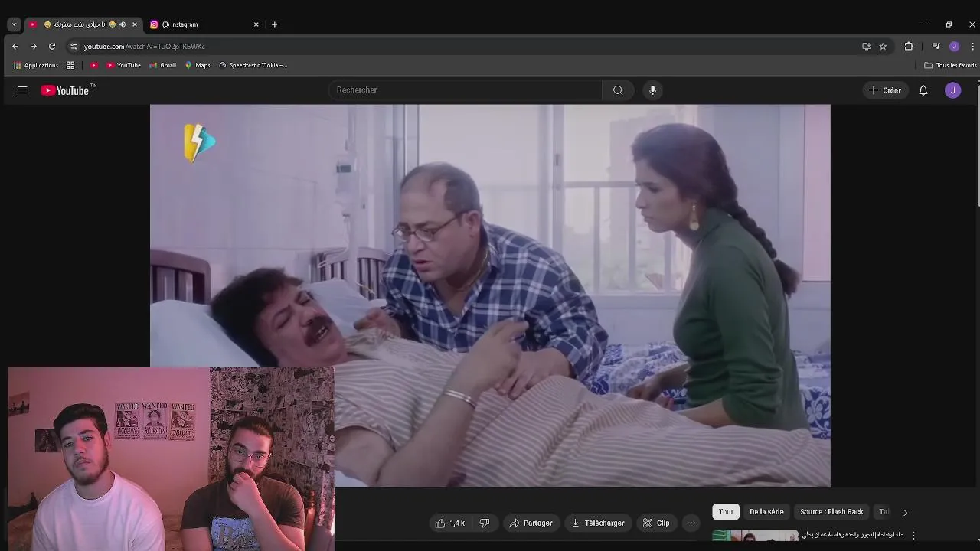Install app icon in address bar
Screen dimensions: 980x551
click(866, 47)
